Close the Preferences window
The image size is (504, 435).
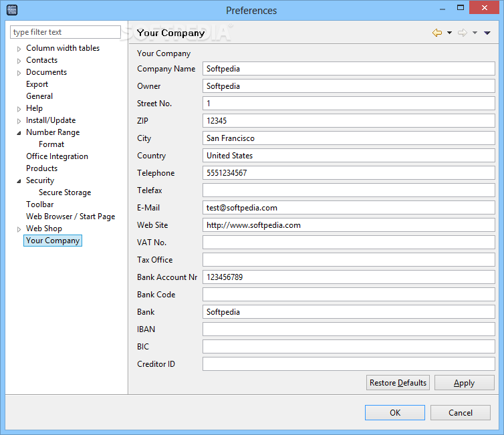pos(485,8)
